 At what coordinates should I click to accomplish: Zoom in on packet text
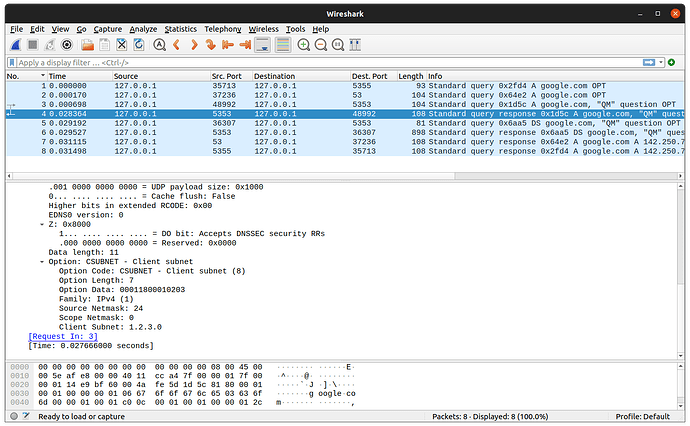pyautogui.click(x=304, y=45)
